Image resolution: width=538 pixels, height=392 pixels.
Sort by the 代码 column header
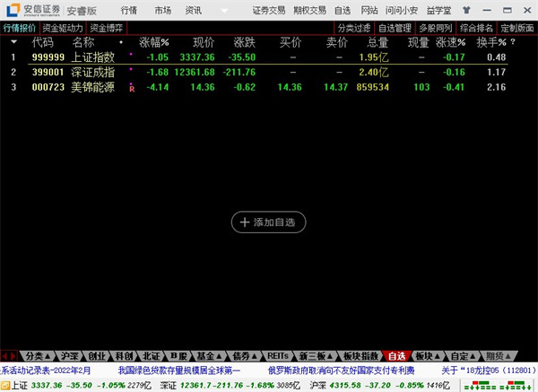(x=43, y=42)
